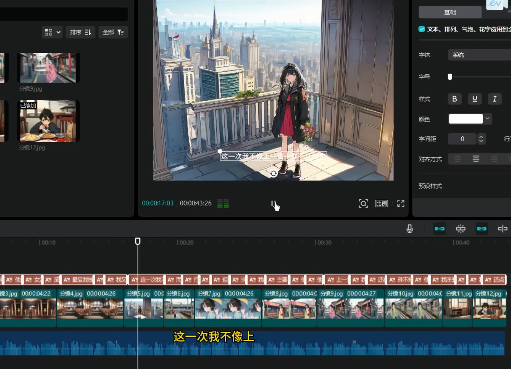Select the subtitle clip under the playhead
Viewport: 511px width, 369px height.
point(147,280)
